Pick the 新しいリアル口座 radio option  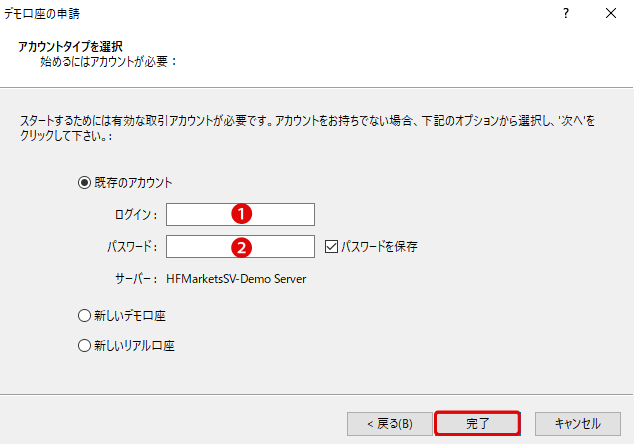[84, 346]
